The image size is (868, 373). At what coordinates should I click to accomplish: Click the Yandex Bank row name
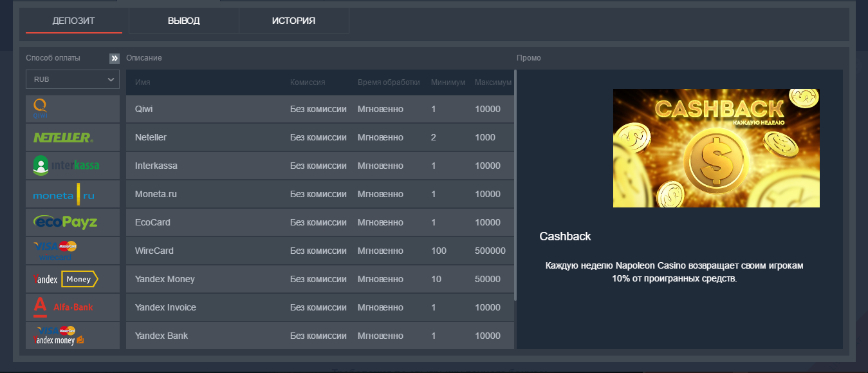tap(162, 336)
